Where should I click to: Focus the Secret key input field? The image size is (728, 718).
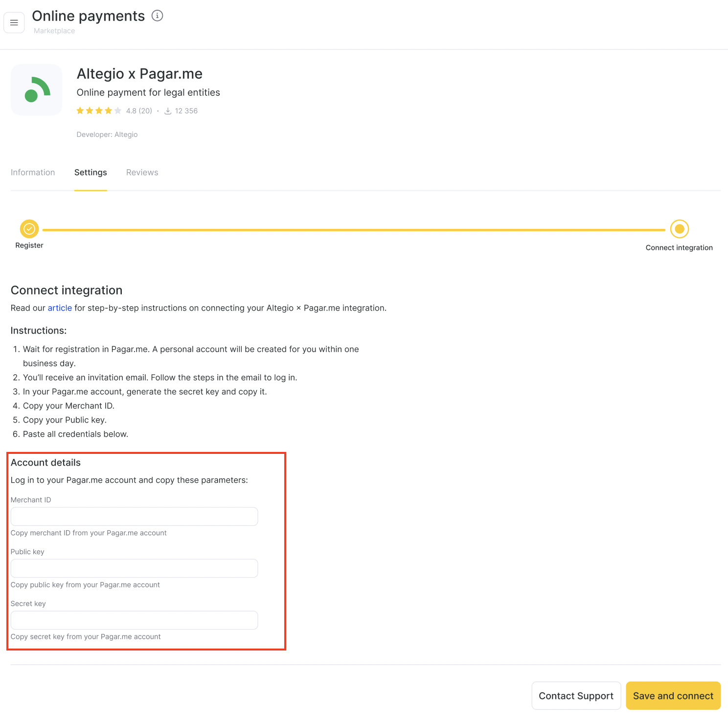(134, 620)
